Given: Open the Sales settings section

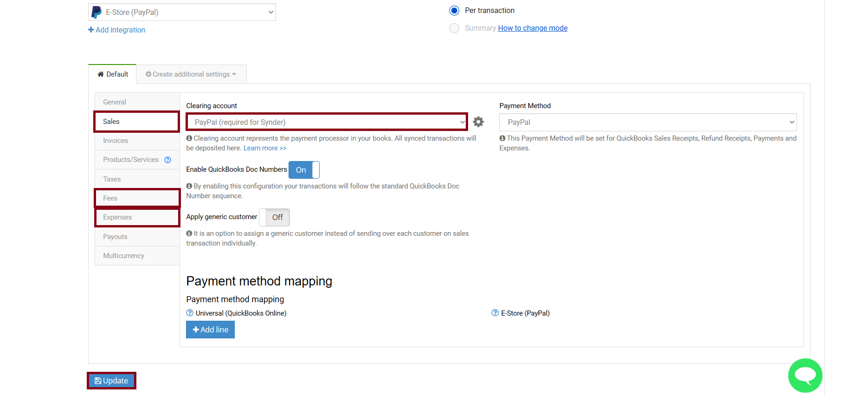Looking at the screenshot, I should pos(137,122).
